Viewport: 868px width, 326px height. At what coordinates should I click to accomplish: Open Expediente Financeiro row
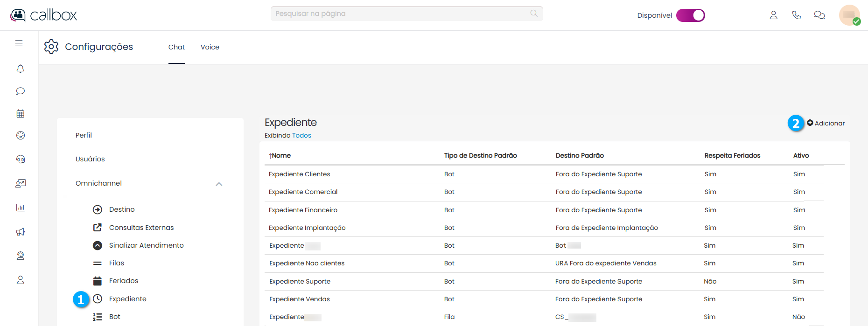303,210
